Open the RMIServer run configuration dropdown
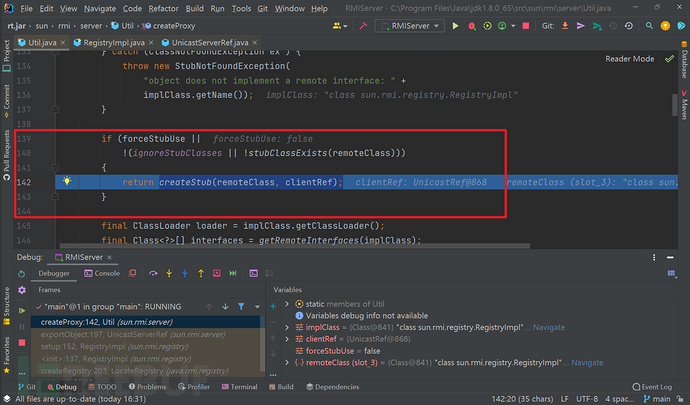This screenshot has height=405, width=690. tap(410, 26)
